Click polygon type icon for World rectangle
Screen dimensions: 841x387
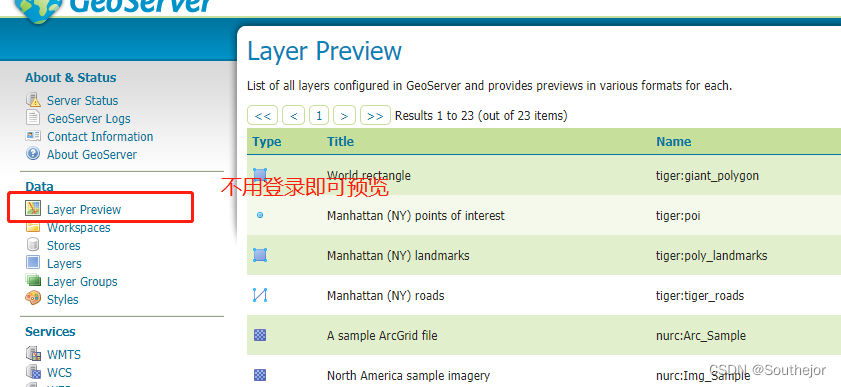pyautogui.click(x=260, y=175)
